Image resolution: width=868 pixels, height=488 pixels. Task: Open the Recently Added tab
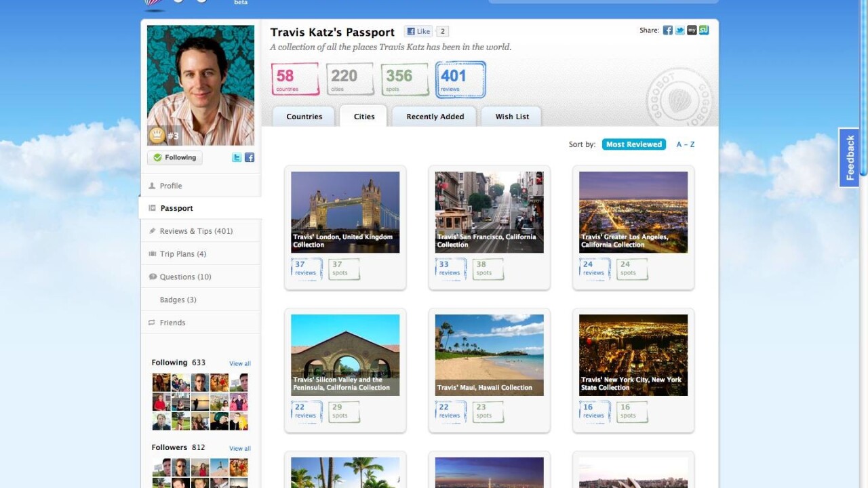point(435,117)
